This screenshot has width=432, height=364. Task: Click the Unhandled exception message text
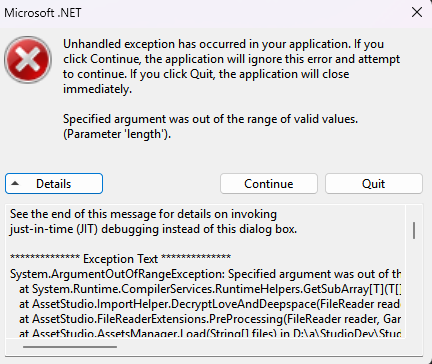coord(231,66)
